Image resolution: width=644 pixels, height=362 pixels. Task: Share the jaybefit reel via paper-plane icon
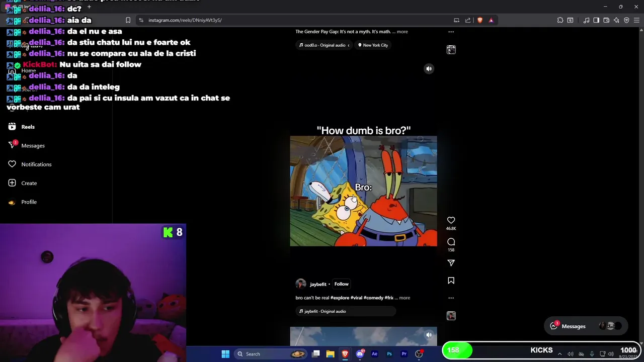(451, 263)
